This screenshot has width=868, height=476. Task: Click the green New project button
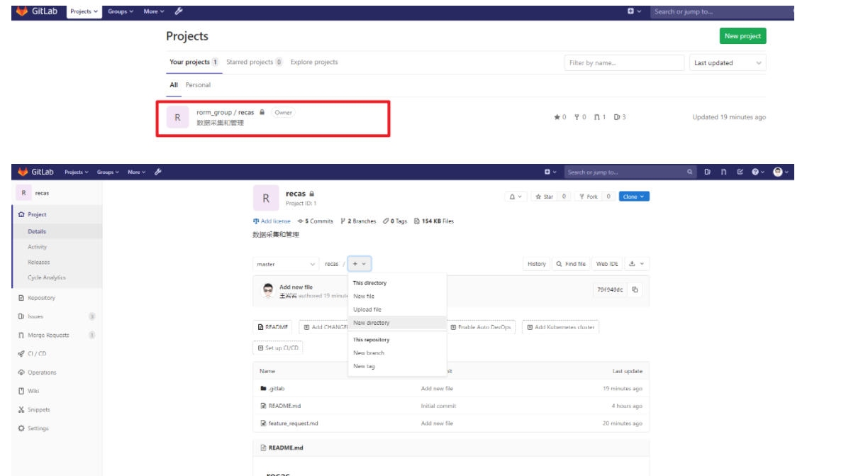[742, 36]
